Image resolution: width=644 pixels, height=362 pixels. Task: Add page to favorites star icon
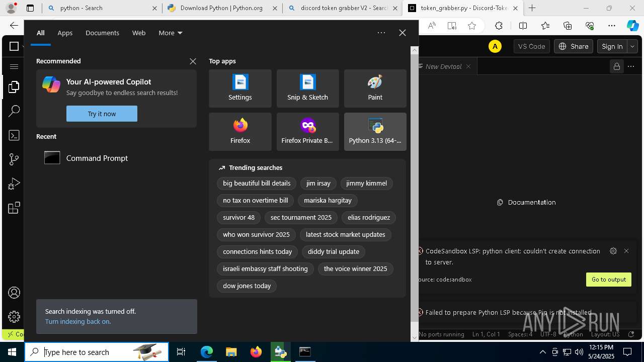coord(472,26)
